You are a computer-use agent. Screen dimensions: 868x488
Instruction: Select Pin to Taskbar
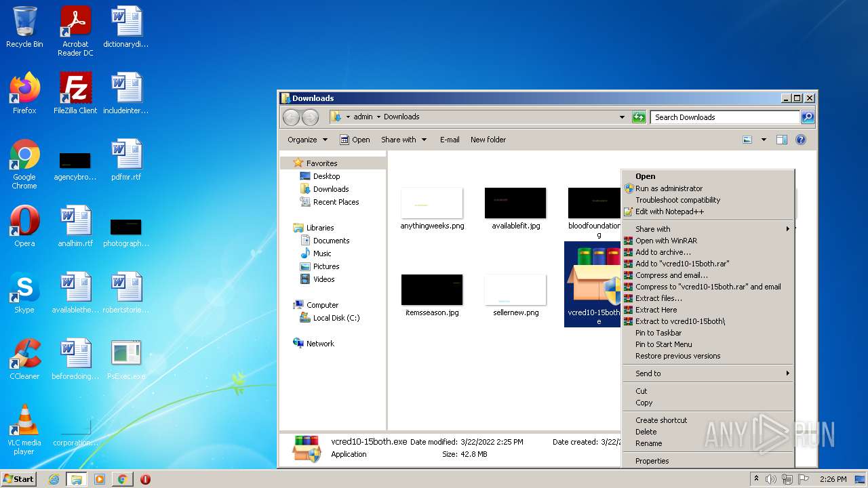708,333
